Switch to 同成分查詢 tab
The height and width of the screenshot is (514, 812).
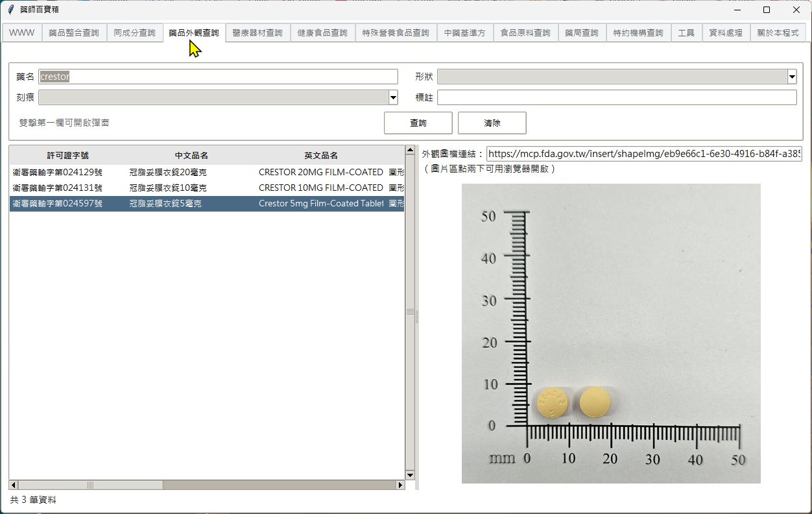point(134,33)
